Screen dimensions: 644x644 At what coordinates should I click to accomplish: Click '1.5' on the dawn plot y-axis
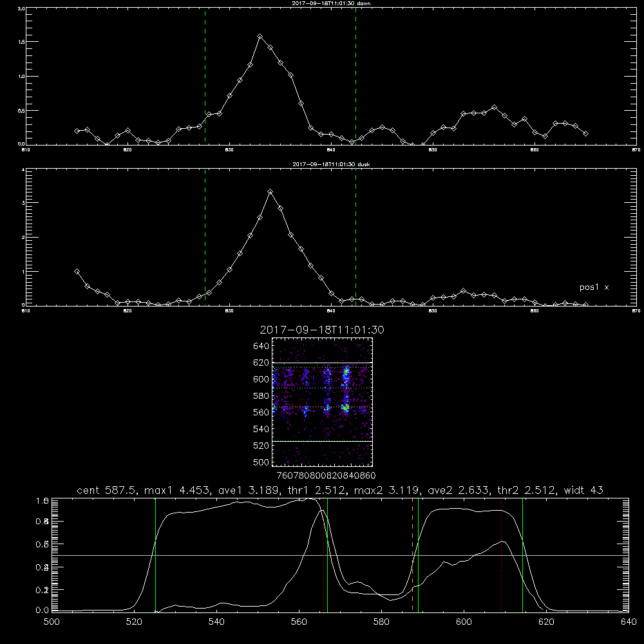coord(22,42)
